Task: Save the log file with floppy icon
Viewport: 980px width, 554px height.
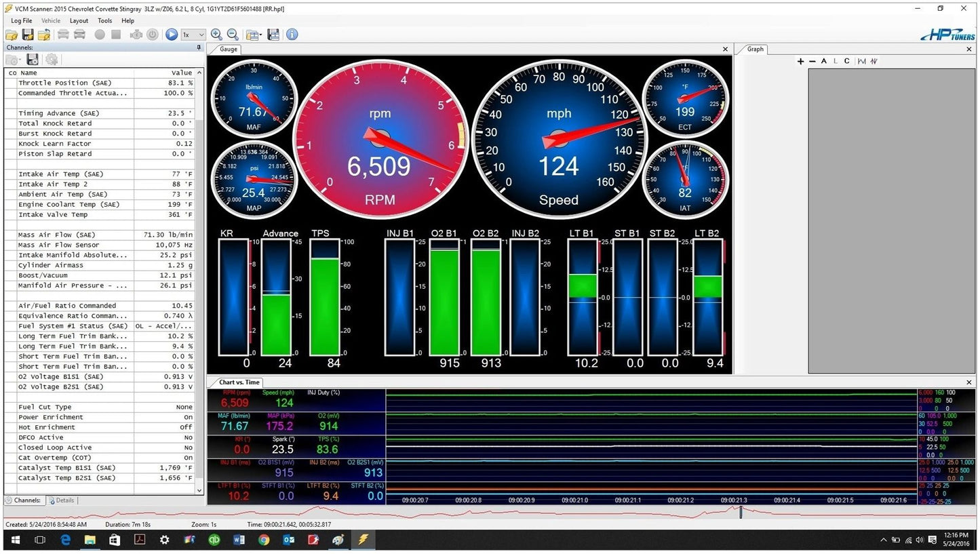Action: (28, 34)
